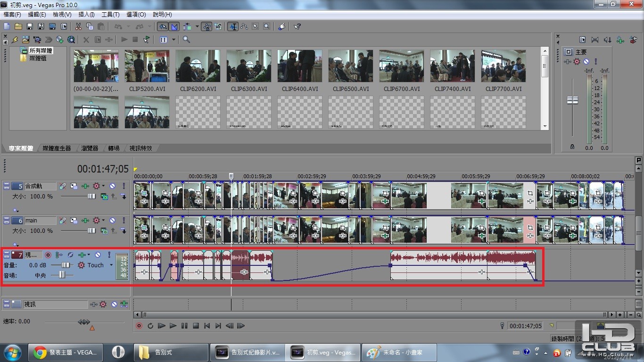
Task: Toggle Lock Envelopes to Events
Action: (206, 26)
